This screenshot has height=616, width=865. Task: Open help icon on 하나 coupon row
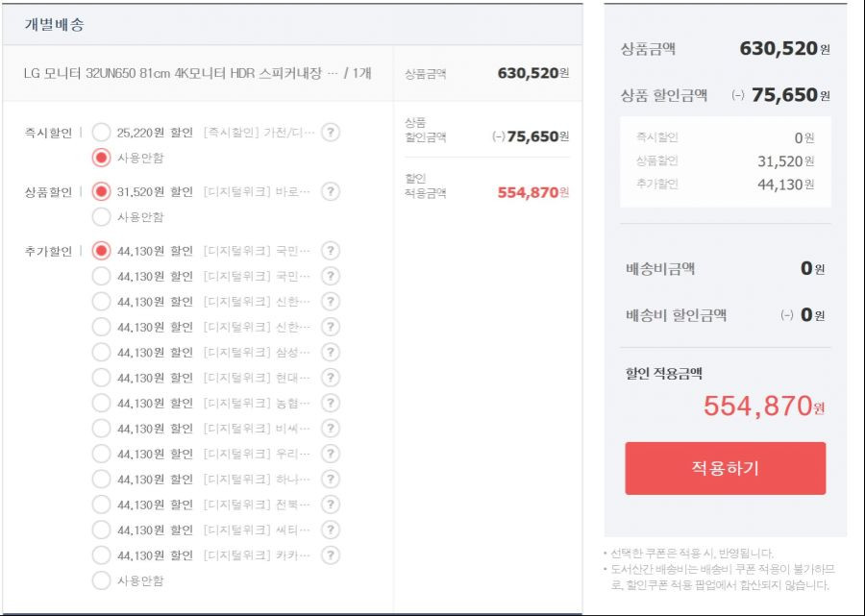tap(330, 479)
